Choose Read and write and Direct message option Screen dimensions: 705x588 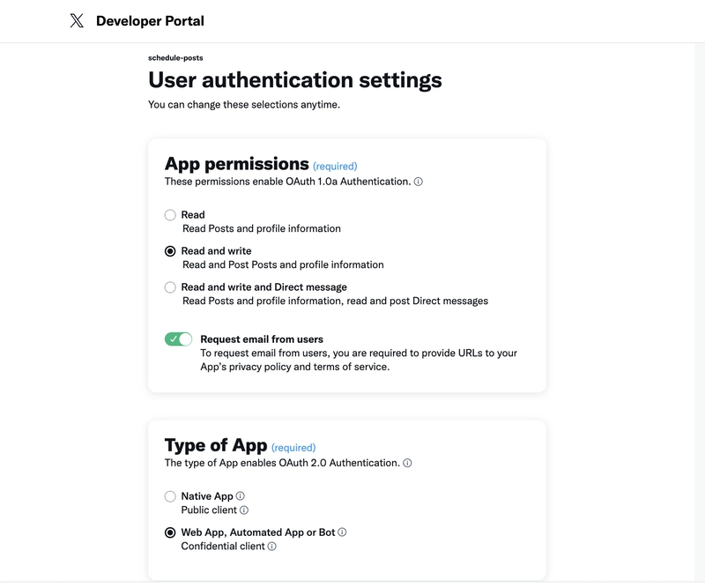pyautogui.click(x=170, y=287)
